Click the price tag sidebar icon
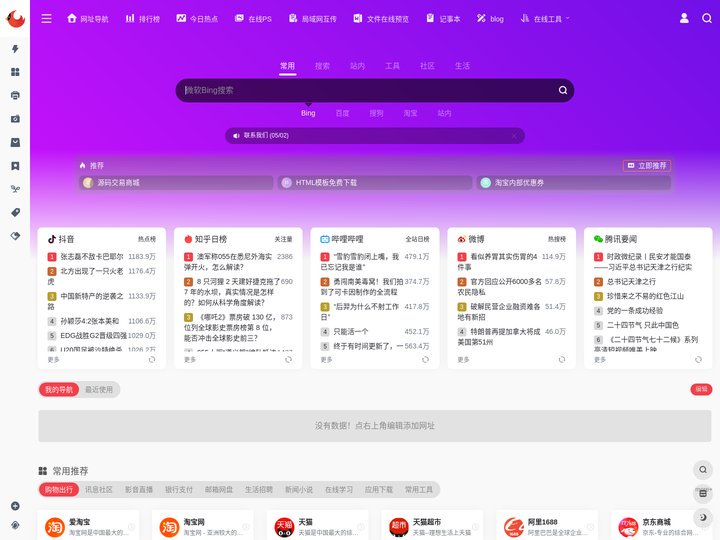The height and width of the screenshot is (540, 720). [15, 212]
